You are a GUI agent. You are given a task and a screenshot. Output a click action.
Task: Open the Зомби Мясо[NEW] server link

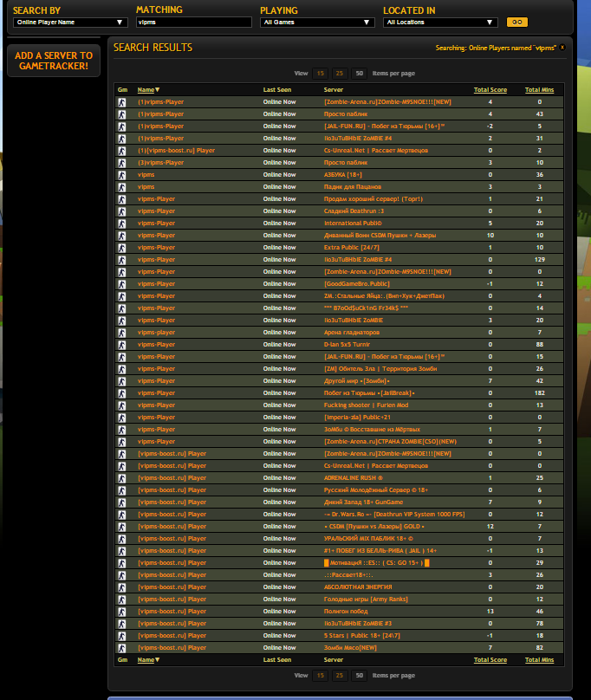coord(350,648)
